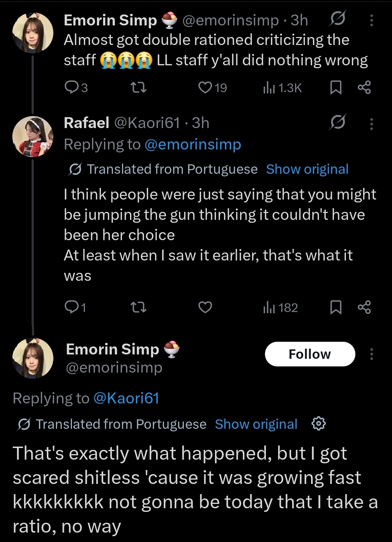Like the tweet with 19 likes
This screenshot has width=392, height=542.
coord(205,87)
